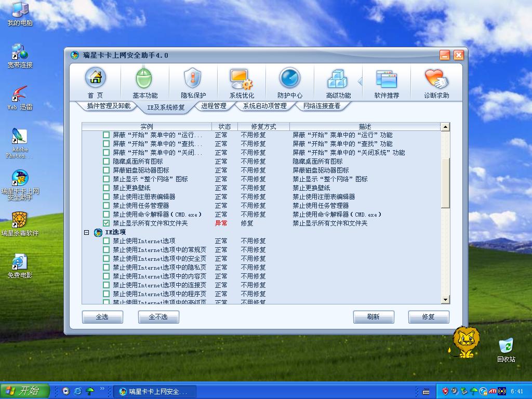This screenshot has width=532, height=399.
Task: Check 禁止使用命令解释器 (CMD.exe) checkbox
Action: point(106,215)
